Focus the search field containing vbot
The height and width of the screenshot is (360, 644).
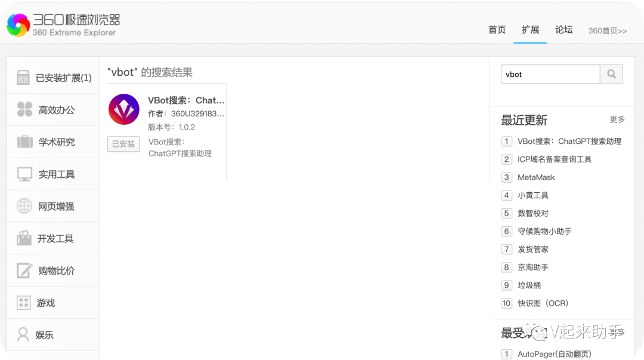pyautogui.click(x=550, y=74)
